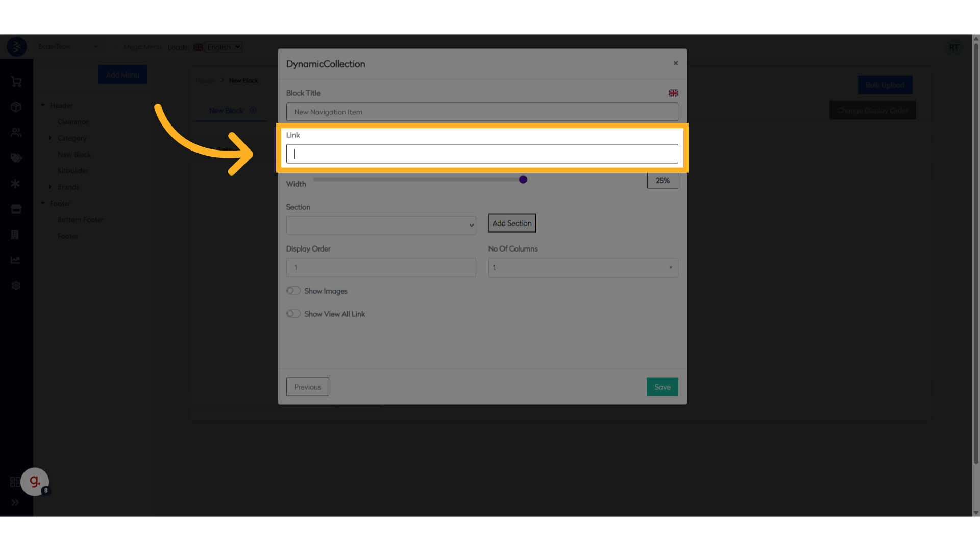Click the price tag icon in sidebar
The image size is (980, 551).
tap(16, 158)
